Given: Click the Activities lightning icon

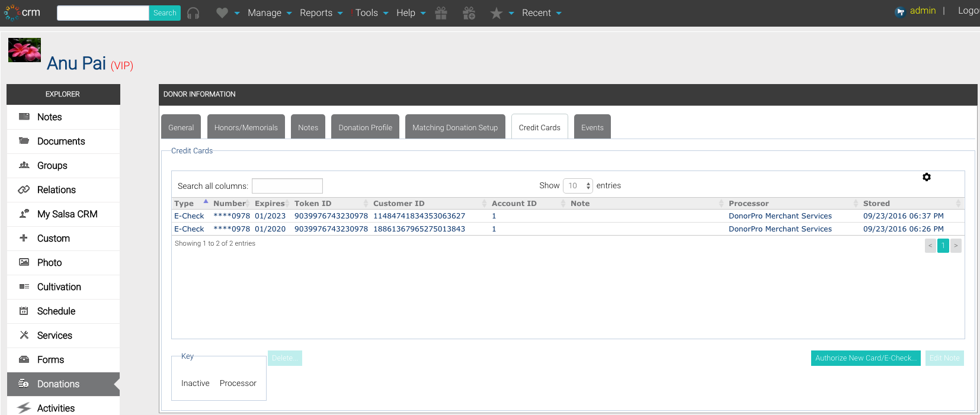Looking at the screenshot, I should click(x=24, y=408).
